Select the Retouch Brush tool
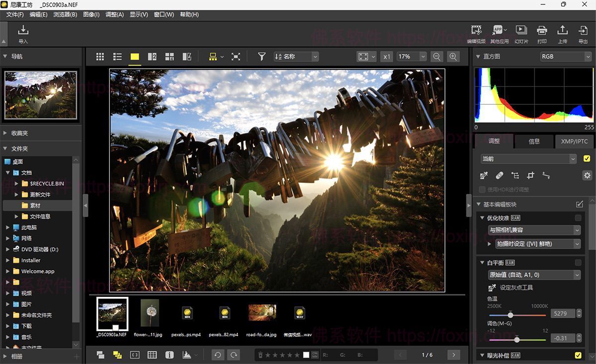596x364 pixels. [x=500, y=175]
